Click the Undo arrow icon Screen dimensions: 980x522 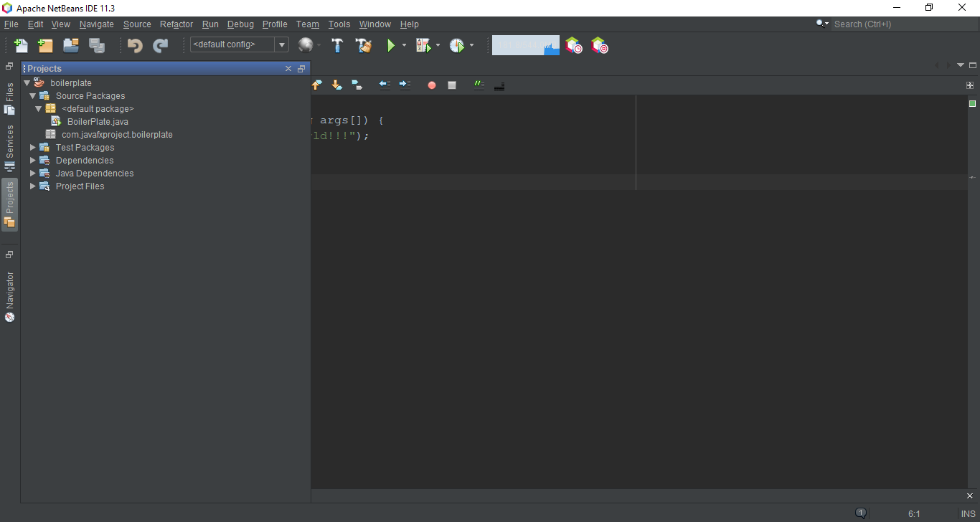click(135, 45)
